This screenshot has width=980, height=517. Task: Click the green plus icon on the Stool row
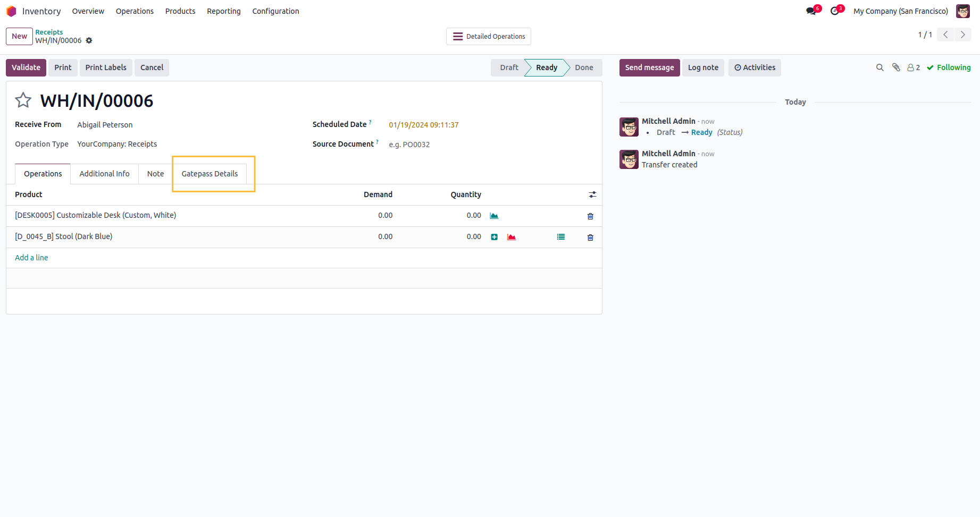pos(495,237)
